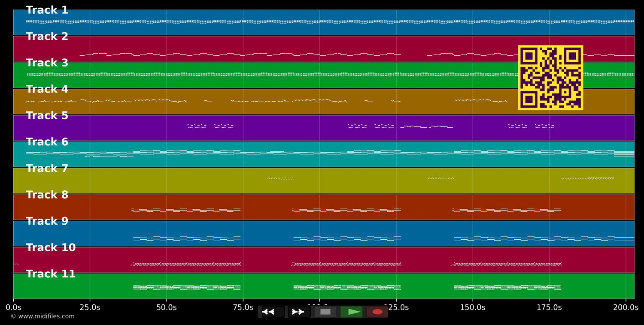Select the Track 5 label
Viewport: 644px width, 325px height.
click(x=47, y=116)
